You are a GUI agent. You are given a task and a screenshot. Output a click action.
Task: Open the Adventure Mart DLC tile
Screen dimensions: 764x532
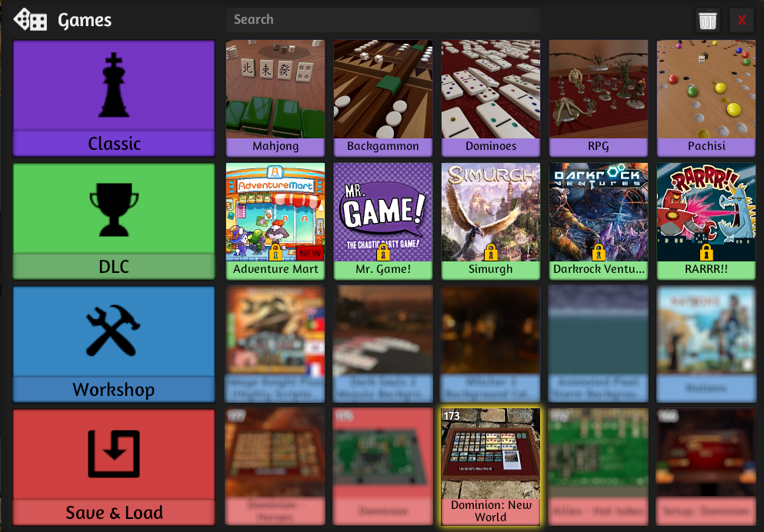(275, 221)
